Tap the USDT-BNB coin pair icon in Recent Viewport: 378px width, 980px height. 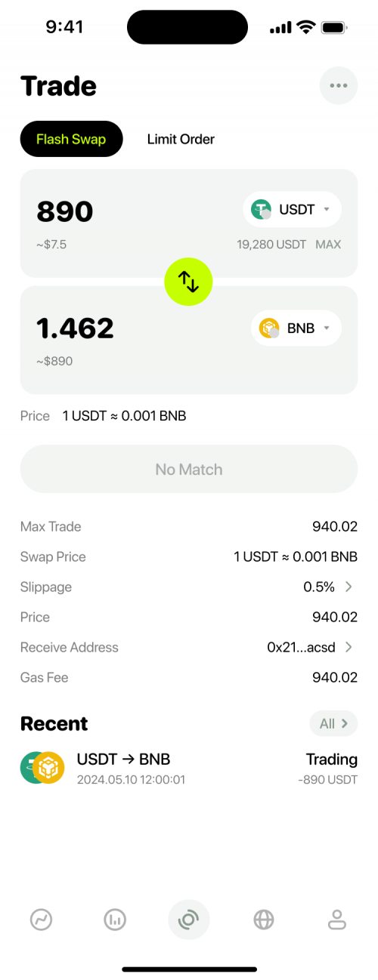point(42,768)
